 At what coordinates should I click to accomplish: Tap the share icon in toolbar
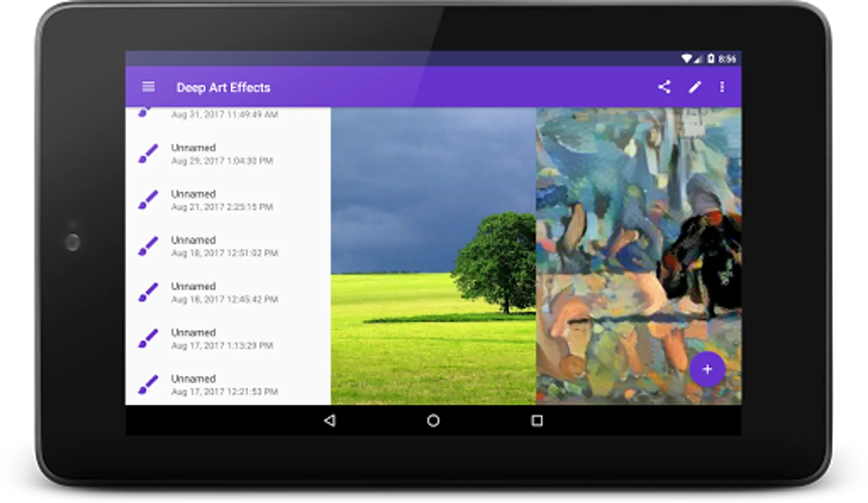click(x=664, y=87)
